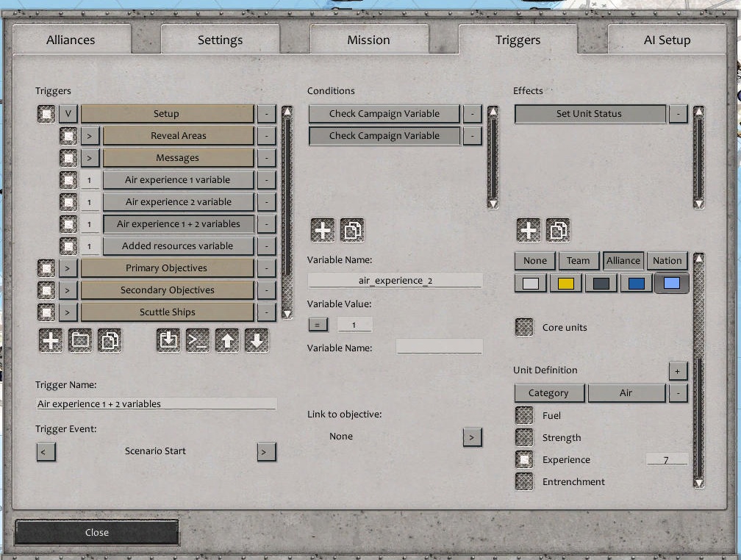The height and width of the screenshot is (560, 741).
Task: Move the selected trigger up with arrow icon
Action: (x=227, y=340)
